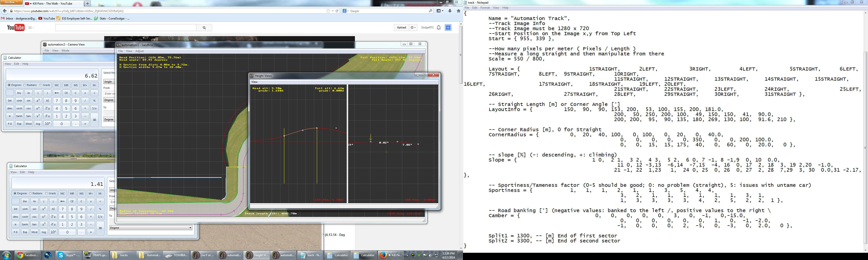This screenshot has width=868, height=260.
Task: Click the Firefox home icon
Action: 458,11
